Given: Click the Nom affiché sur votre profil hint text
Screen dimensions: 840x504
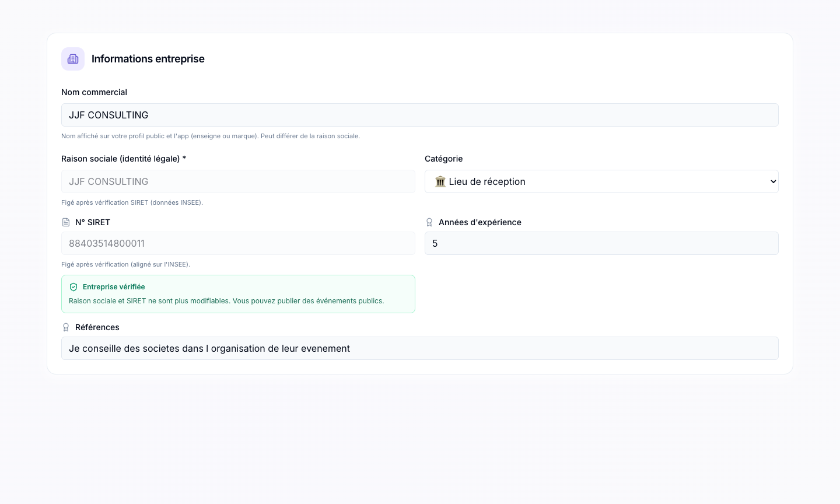Looking at the screenshot, I should pyautogui.click(x=211, y=136).
